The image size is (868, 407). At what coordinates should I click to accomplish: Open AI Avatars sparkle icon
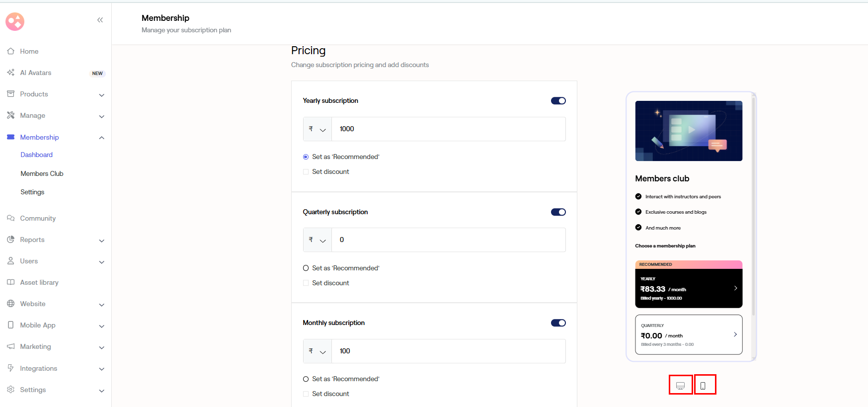pyautogui.click(x=10, y=73)
